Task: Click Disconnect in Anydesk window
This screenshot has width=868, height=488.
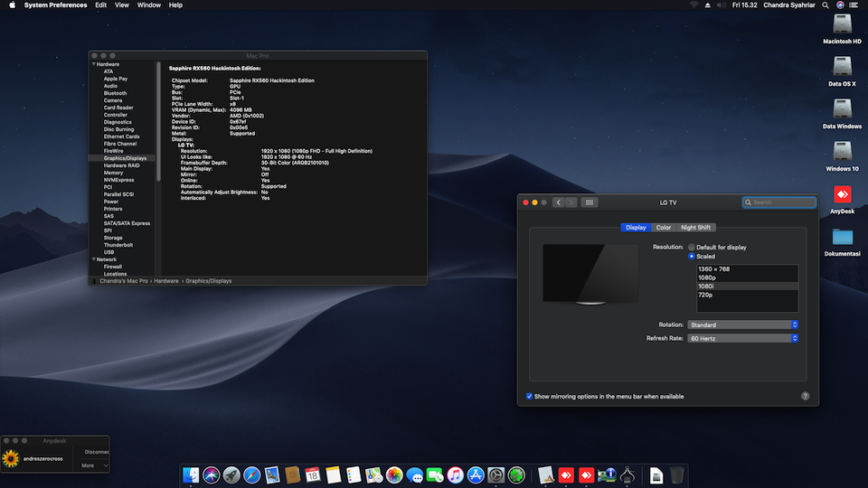Action: (x=97, y=452)
